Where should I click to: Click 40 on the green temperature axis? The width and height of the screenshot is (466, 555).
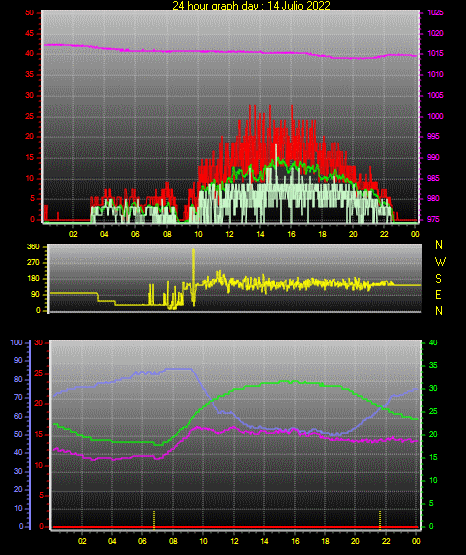coord(433,343)
